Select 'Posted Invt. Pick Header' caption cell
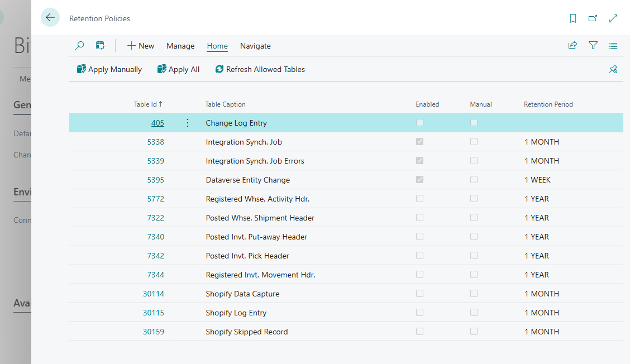This screenshot has width=630, height=364. 247,256
